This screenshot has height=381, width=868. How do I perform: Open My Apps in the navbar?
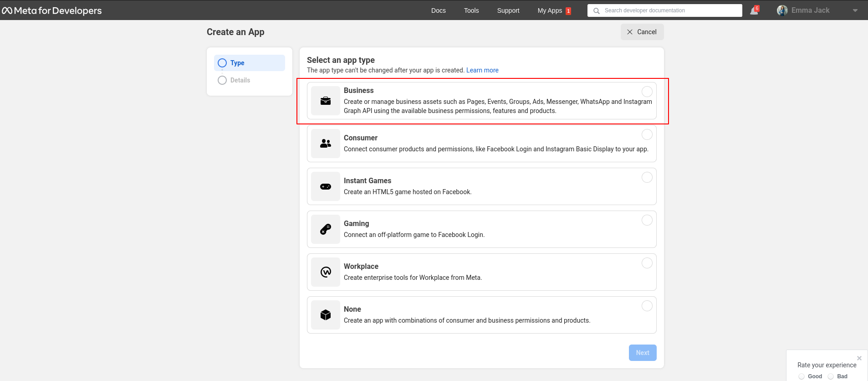tap(550, 10)
